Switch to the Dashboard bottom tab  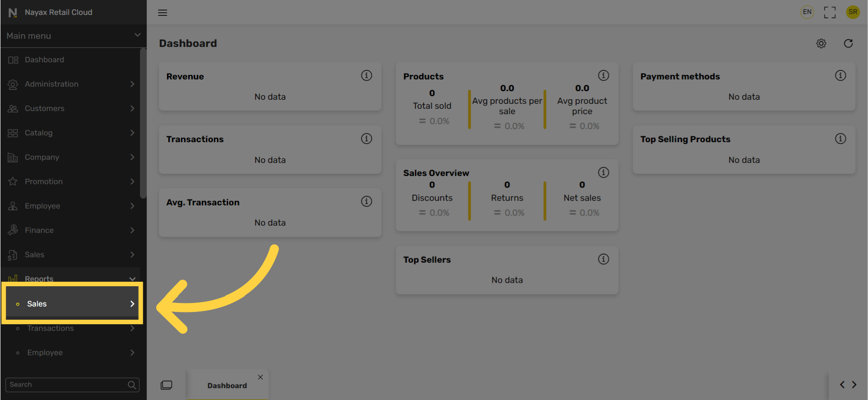coord(227,386)
